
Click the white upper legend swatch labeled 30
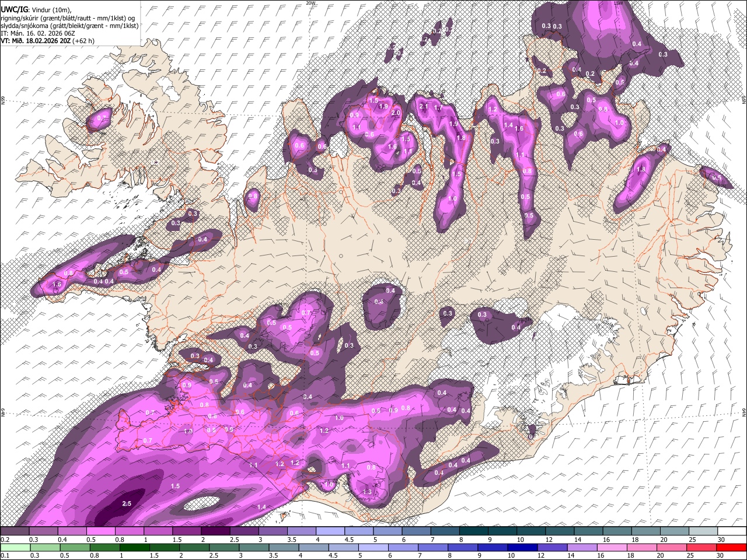732,531
